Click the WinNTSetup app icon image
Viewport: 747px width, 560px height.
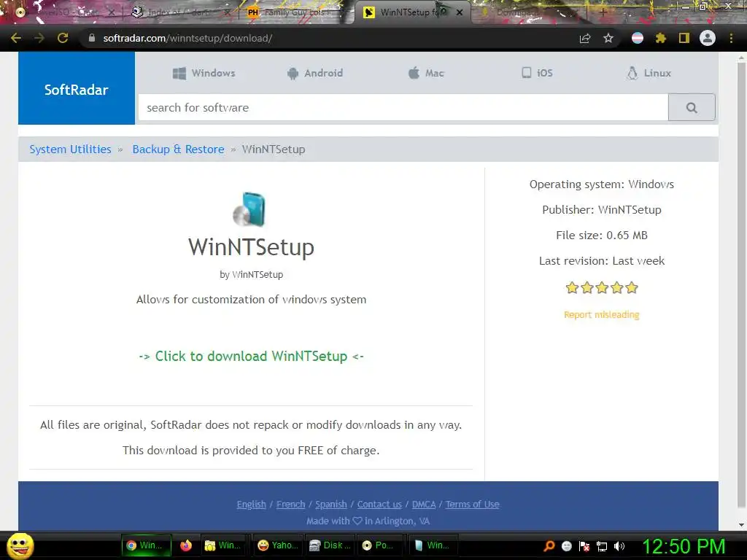tap(249, 209)
